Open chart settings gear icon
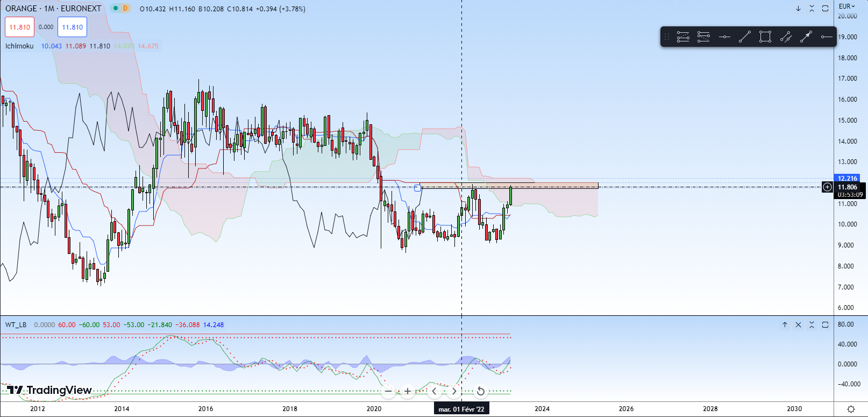The image size is (868, 417). pos(851,409)
